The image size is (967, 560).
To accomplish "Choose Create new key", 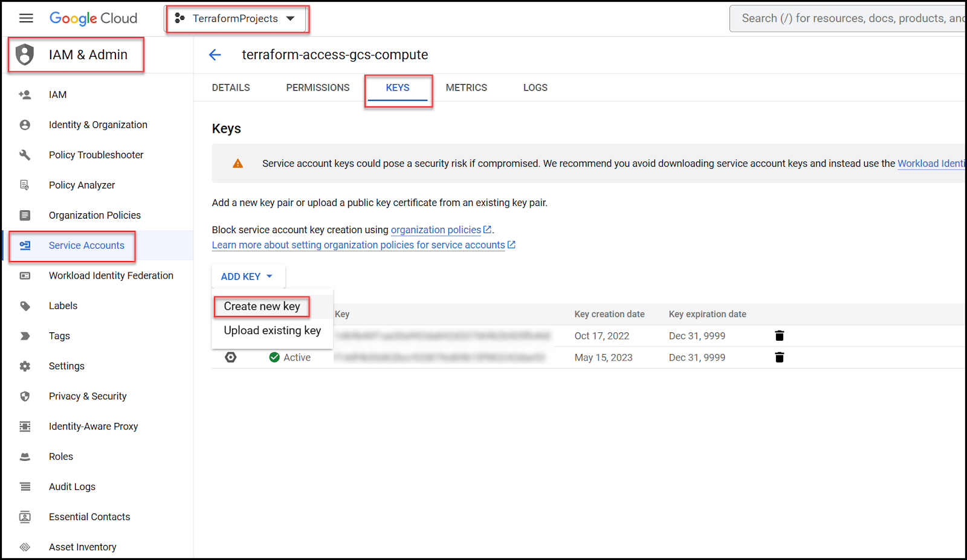I will (x=261, y=306).
